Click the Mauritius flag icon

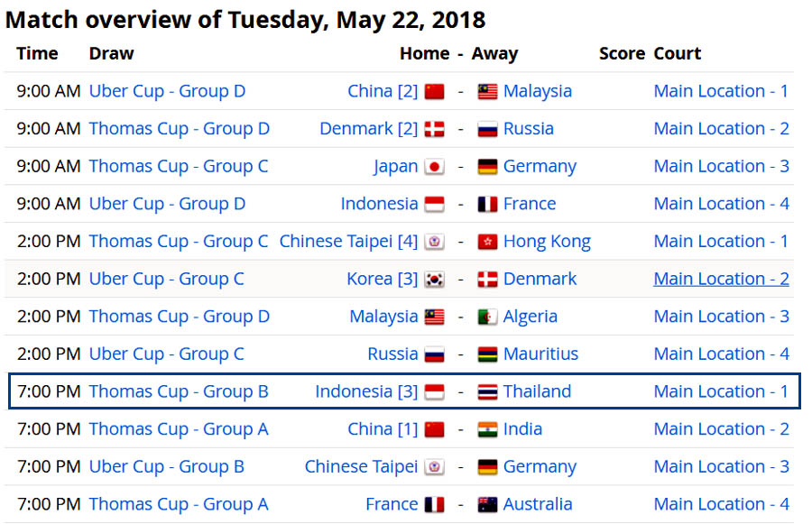pyautogui.click(x=487, y=354)
